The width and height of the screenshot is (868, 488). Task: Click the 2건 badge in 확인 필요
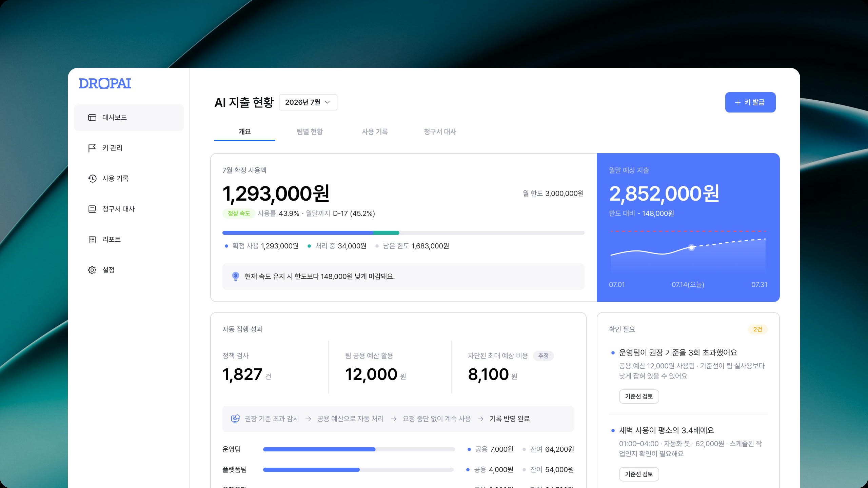[757, 329]
